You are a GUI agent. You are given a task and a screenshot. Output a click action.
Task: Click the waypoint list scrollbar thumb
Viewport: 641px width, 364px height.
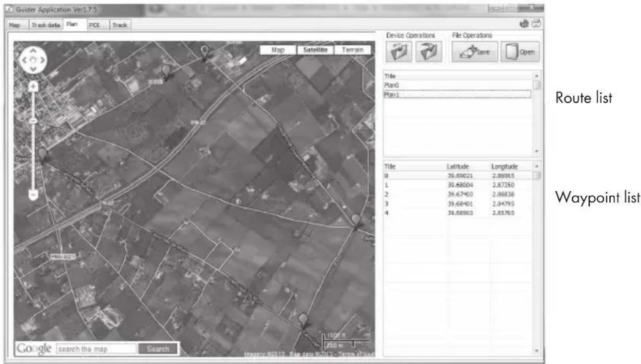pos(537,176)
